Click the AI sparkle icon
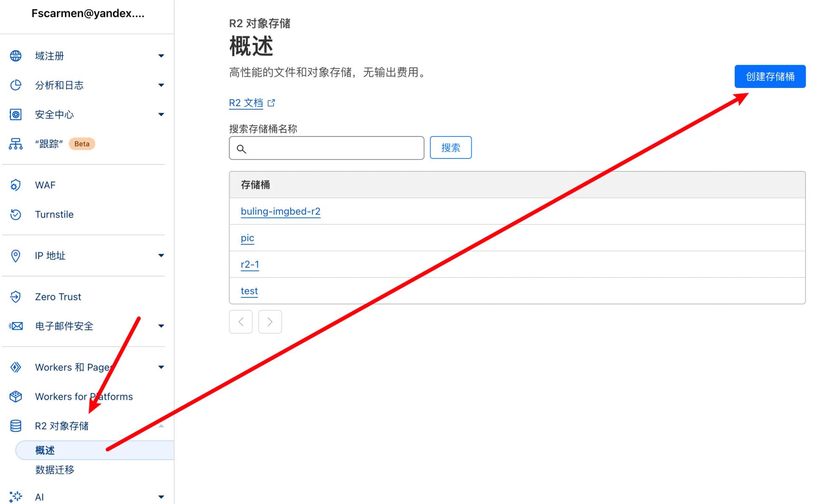 click(16, 497)
